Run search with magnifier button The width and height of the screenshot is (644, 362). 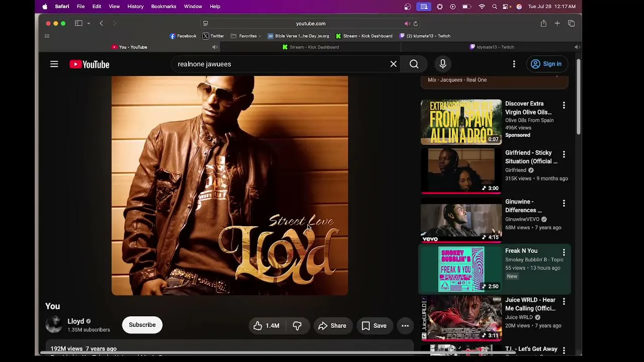tap(414, 64)
